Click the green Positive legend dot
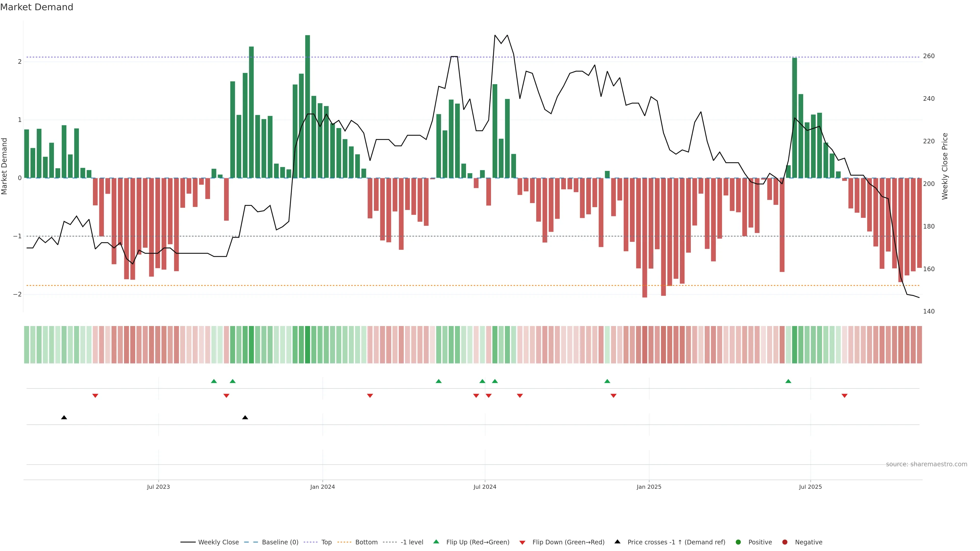 click(x=738, y=542)
